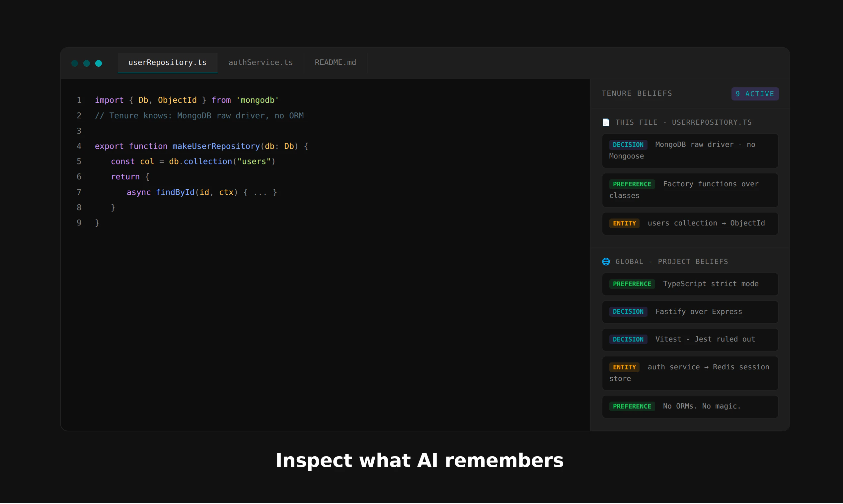Click the file icon beside THIS FILE

coord(606,123)
